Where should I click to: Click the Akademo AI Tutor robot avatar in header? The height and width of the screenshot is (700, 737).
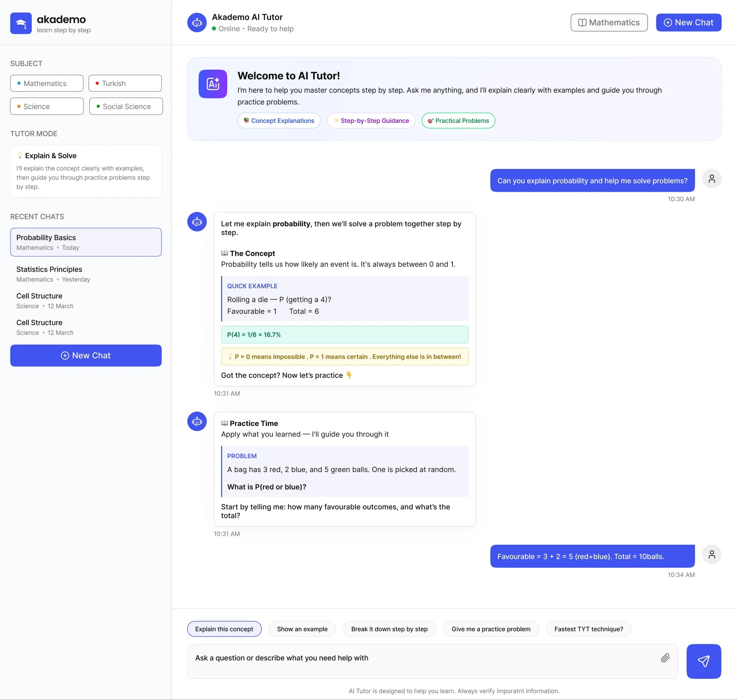(197, 23)
